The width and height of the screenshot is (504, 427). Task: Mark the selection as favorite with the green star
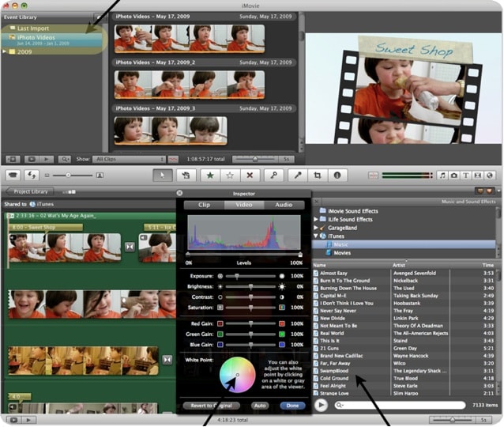[x=210, y=176]
